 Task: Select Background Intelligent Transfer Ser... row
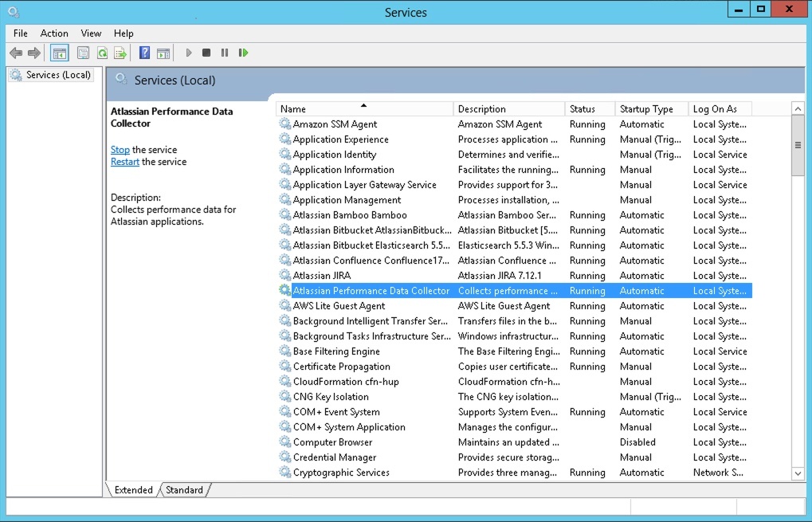(515, 320)
